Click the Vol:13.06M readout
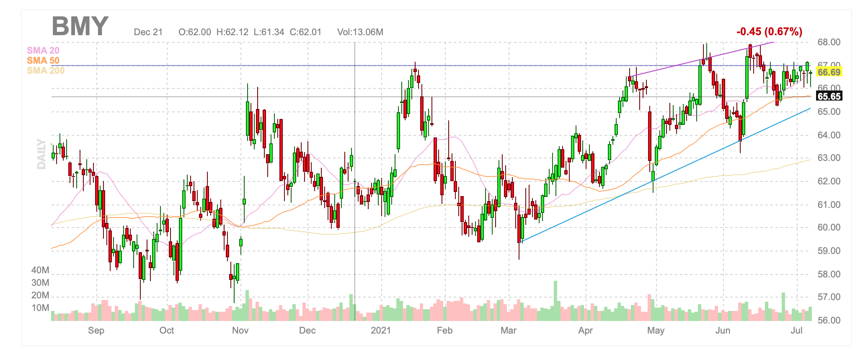Screen dimensions: 868x352 tap(360, 32)
